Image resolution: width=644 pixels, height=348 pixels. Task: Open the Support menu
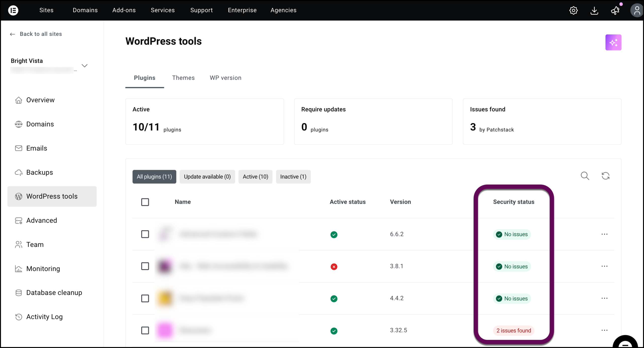click(201, 10)
